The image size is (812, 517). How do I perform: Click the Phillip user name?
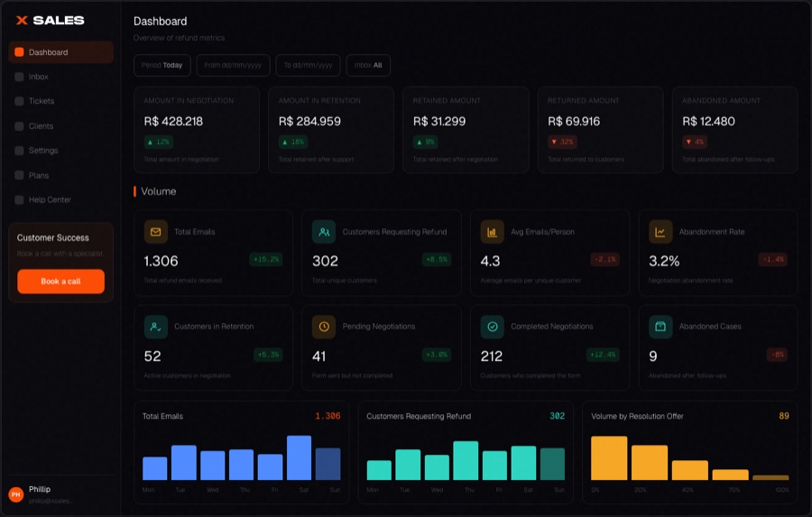[40, 489]
